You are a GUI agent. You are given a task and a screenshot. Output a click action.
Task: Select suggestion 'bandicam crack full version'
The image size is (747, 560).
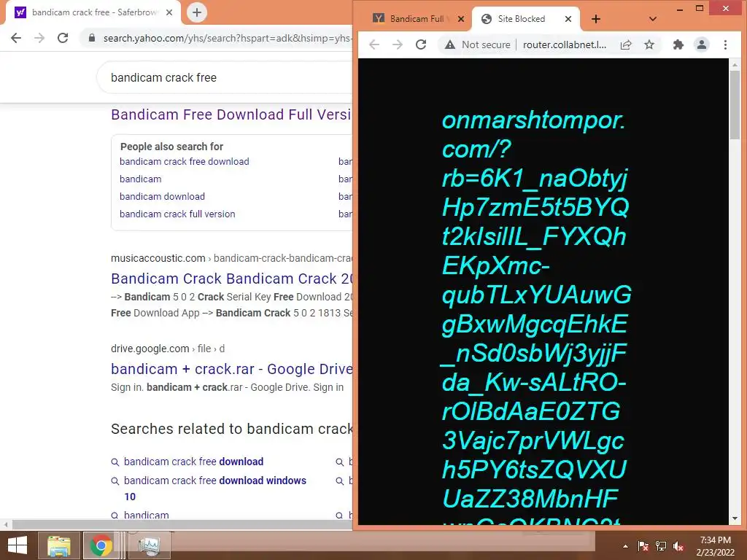177,214
